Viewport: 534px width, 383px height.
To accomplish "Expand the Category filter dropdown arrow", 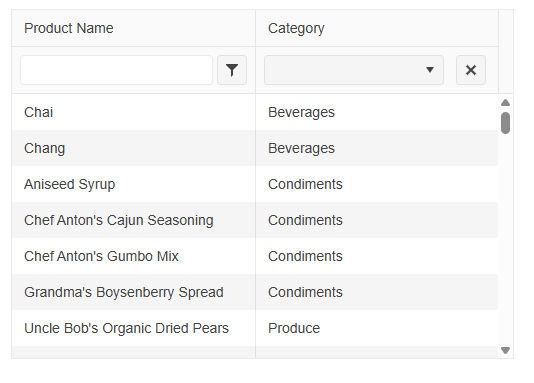I will click(x=430, y=70).
